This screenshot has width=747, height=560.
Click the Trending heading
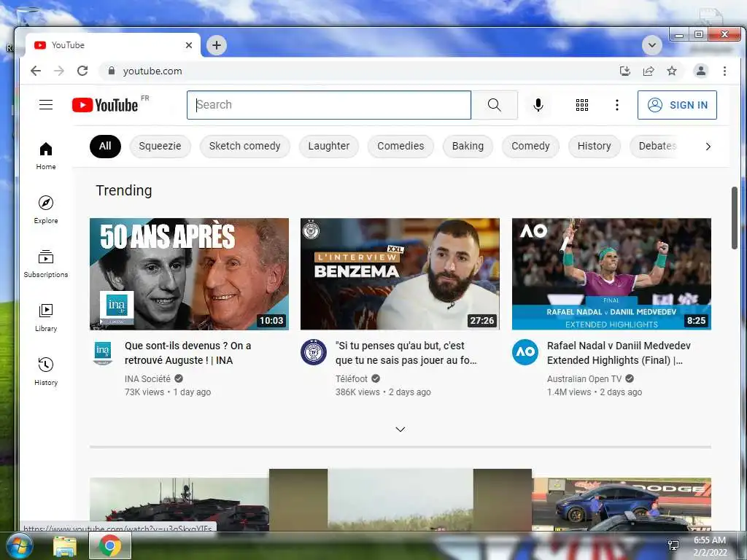tap(124, 190)
